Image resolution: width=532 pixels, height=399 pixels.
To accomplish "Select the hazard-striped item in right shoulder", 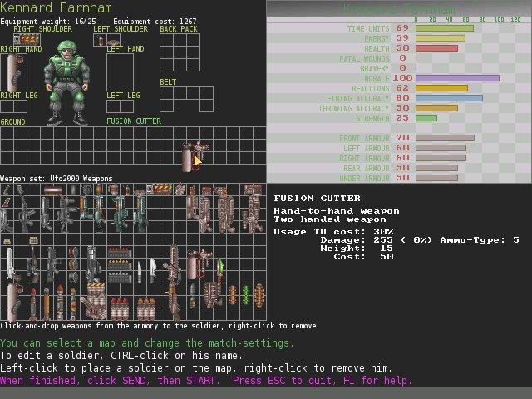I will tap(29, 39).
